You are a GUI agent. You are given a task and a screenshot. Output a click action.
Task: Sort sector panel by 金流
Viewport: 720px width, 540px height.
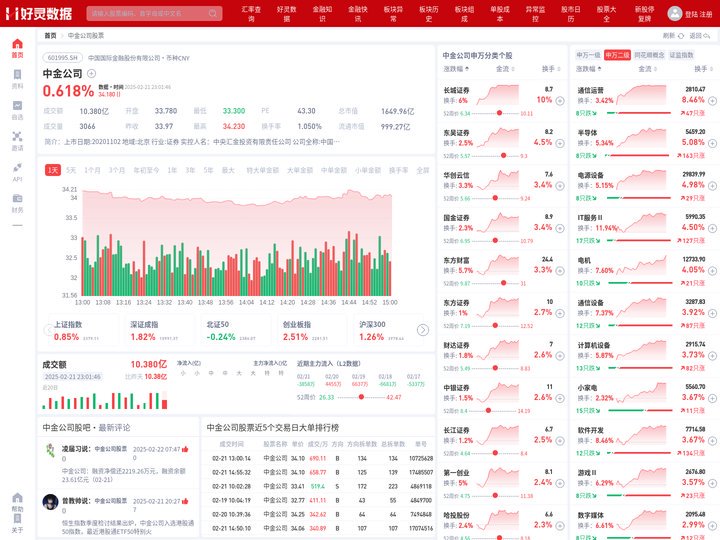pyautogui.click(x=647, y=69)
